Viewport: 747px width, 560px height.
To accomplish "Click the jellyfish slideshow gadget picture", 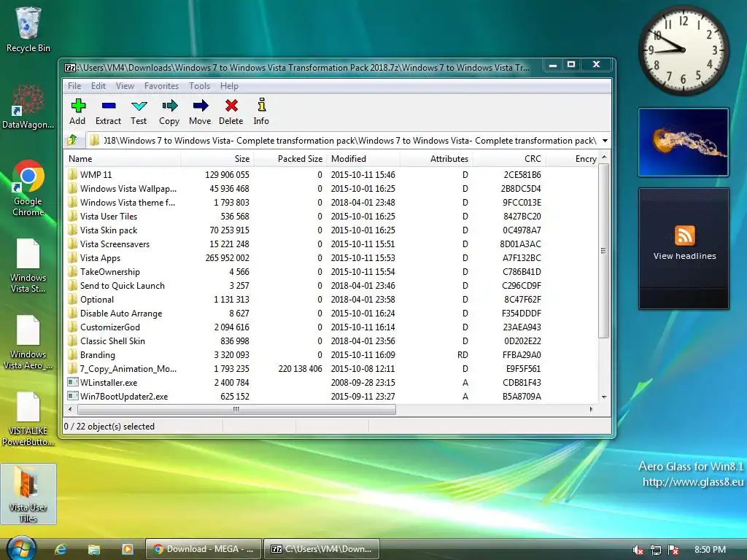I will (x=684, y=142).
